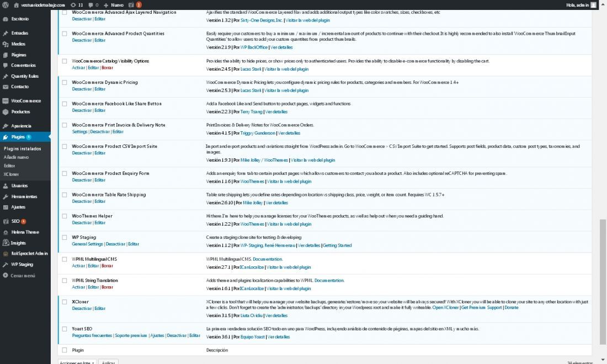Click the Páginas pages icon

[6, 55]
